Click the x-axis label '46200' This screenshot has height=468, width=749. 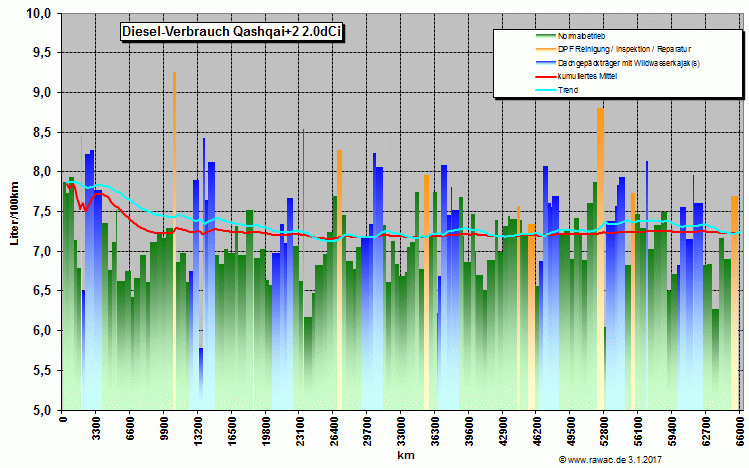tap(537, 431)
